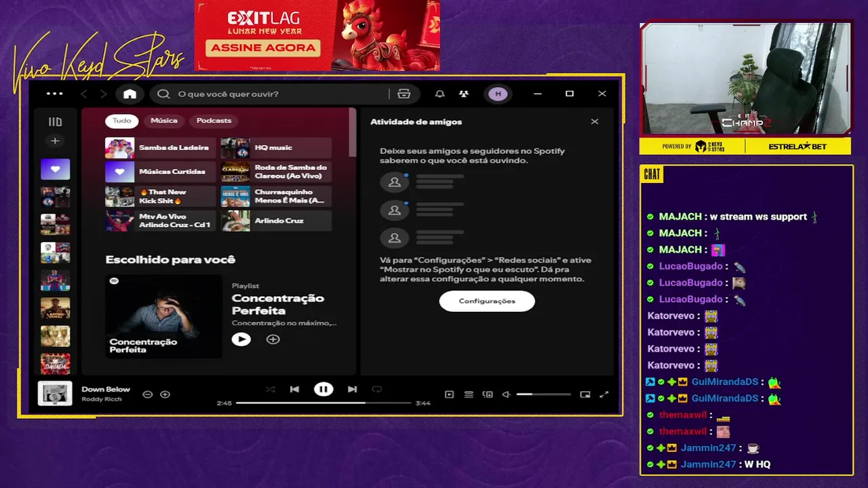
Task: Select the Tudo filter chip
Action: (122, 121)
